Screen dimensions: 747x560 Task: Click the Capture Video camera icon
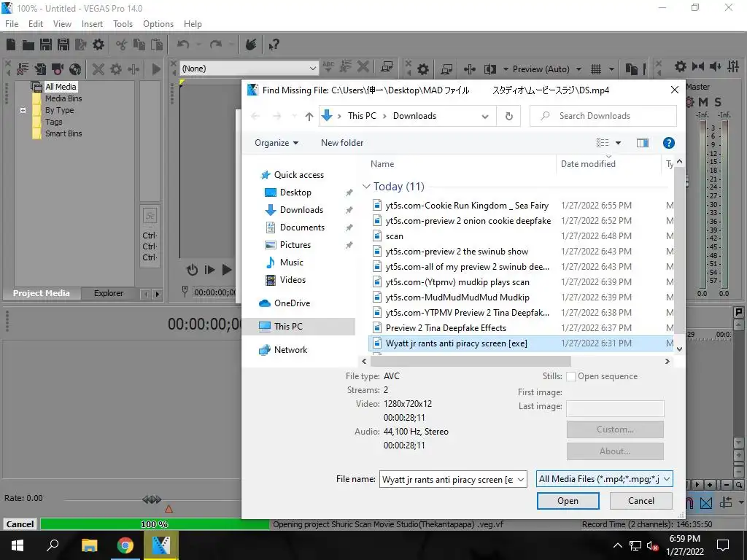[x=58, y=69]
